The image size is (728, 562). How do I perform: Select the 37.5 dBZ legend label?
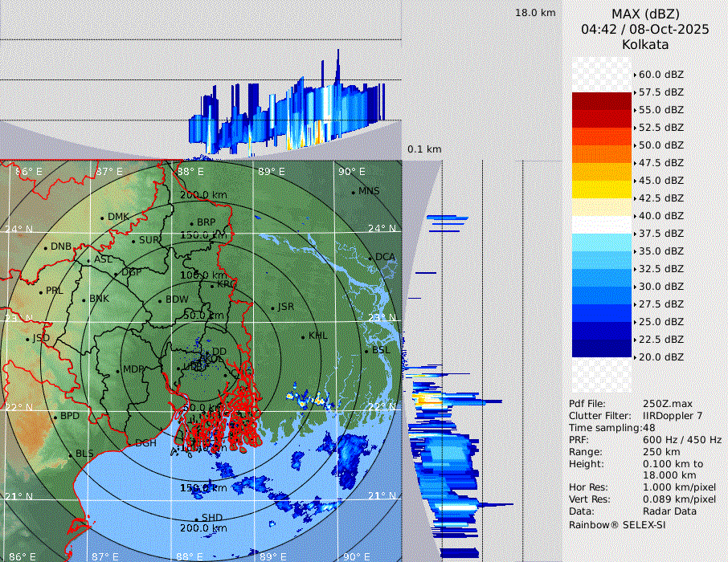(661, 234)
